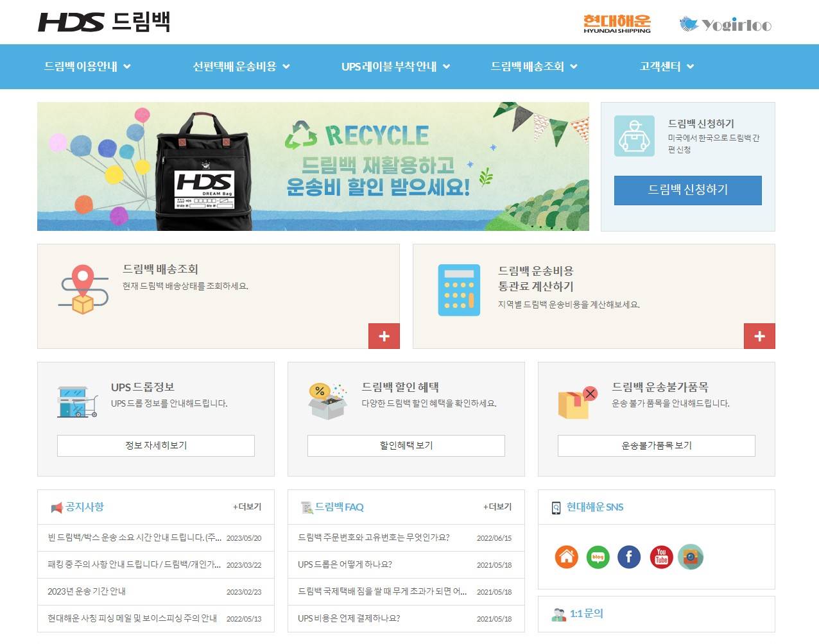Open the UPS 레이블 부착안내 menu
This screenshot has height=644, width=819.
click(389, 67)
